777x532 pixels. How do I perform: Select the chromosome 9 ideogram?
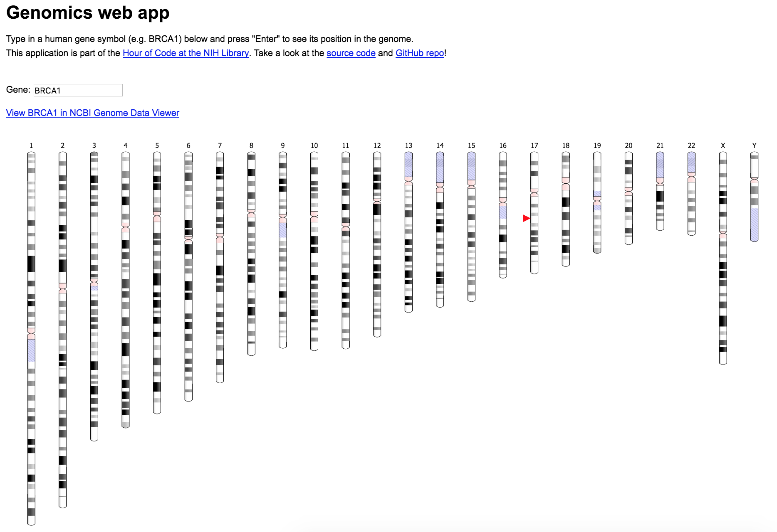283,250
